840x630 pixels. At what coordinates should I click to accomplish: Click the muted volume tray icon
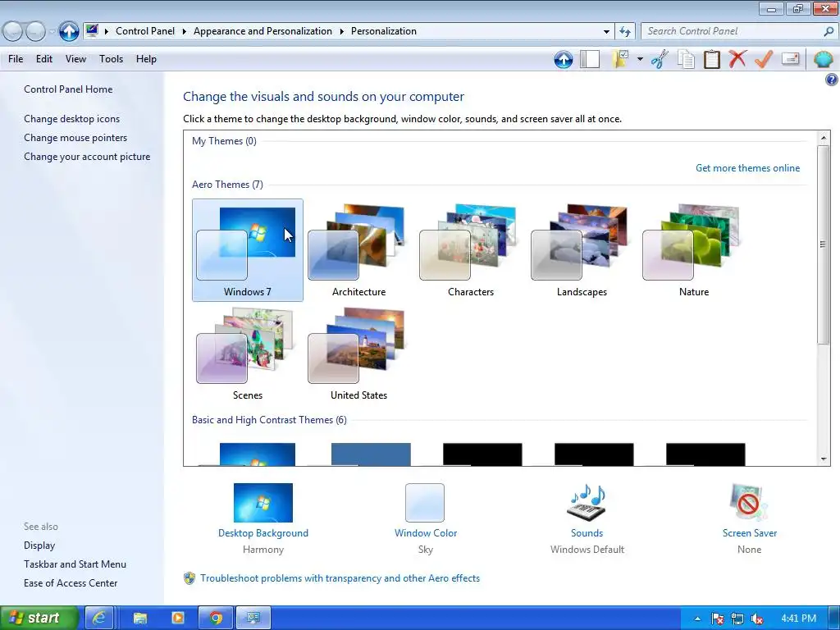[x=757, y=619]
